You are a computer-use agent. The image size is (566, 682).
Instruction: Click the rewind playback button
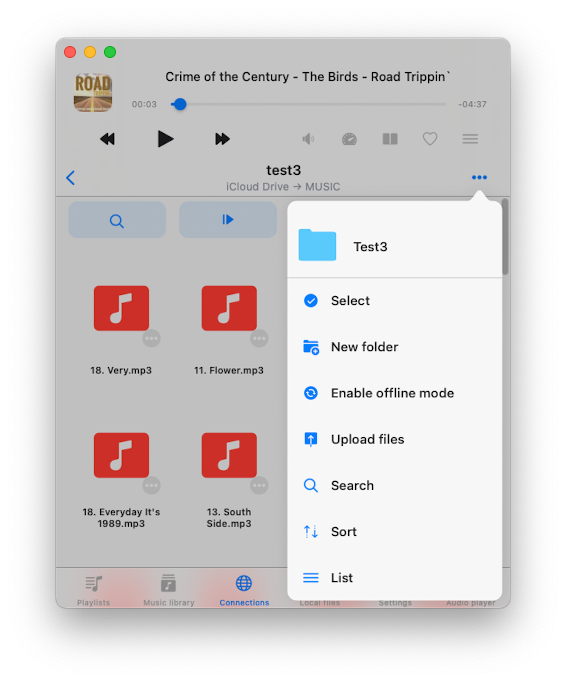pos(107,139)
